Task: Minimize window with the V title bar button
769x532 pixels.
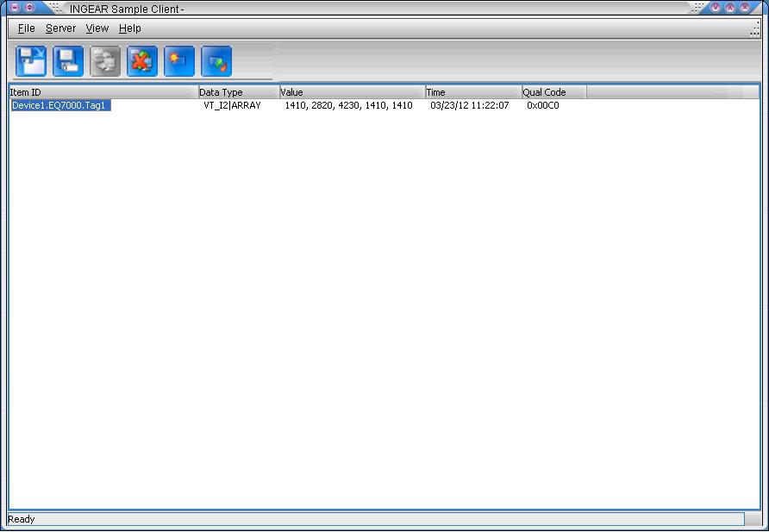Action: 716,8
